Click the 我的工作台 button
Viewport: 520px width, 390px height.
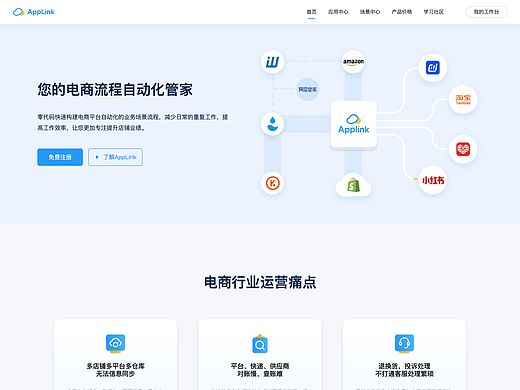pos(486,12)
